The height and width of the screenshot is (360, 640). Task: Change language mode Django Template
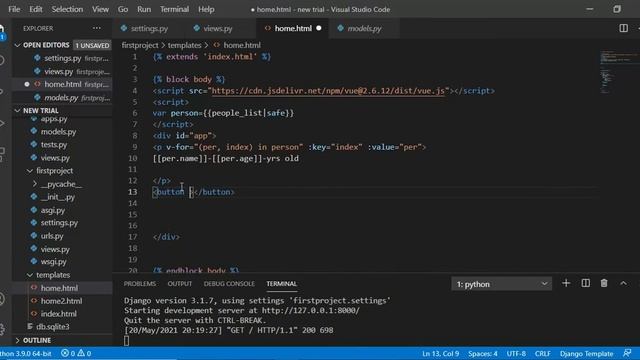coord(587,353)
